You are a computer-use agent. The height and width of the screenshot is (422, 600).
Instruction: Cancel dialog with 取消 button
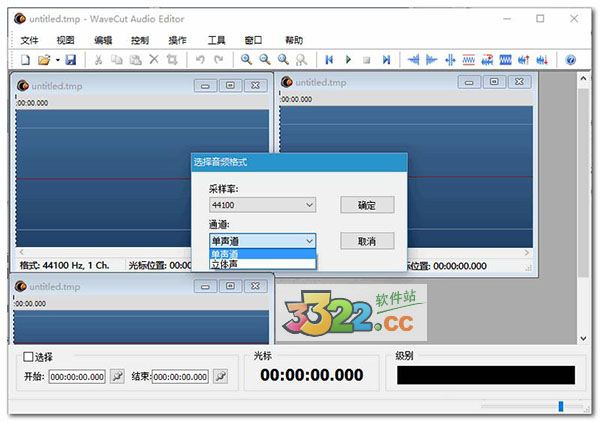pyautogui.click(x=367, y=241)
